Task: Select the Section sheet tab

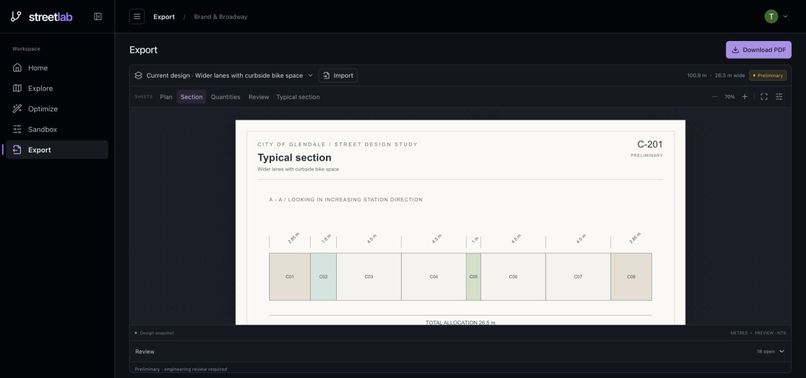Action: (191, 97)
